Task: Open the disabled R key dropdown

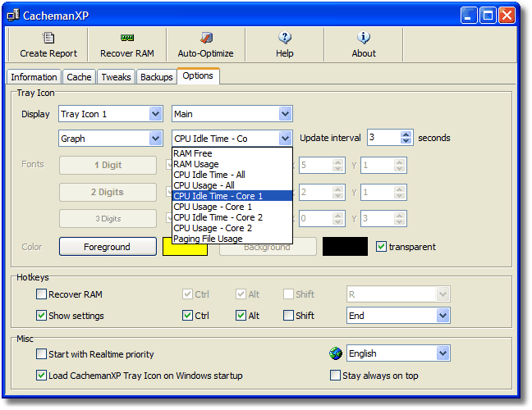Action: [x=443, y=294]
